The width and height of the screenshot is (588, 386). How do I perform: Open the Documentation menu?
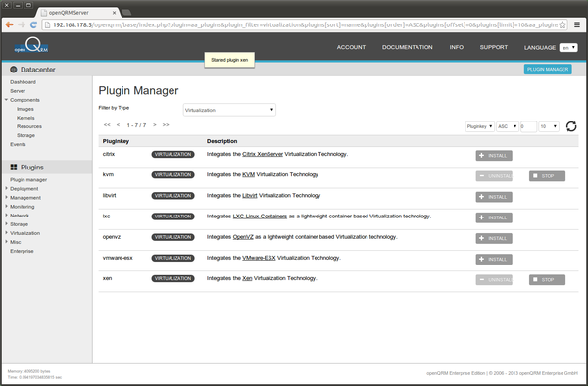coord(408,47)
